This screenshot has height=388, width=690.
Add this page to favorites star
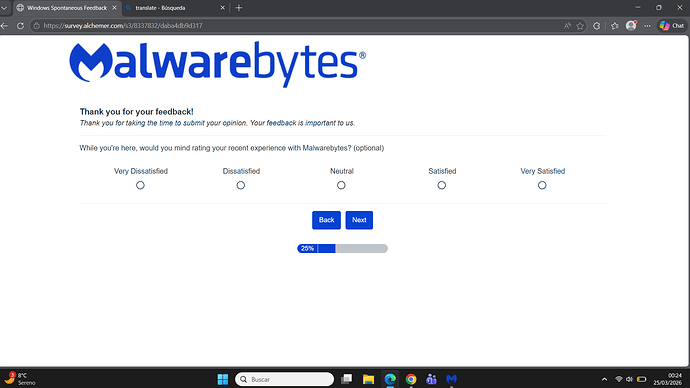pos(580,26)
